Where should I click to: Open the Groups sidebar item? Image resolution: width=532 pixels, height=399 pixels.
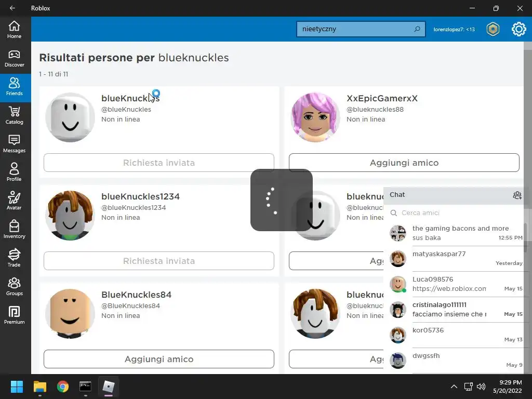tap(14, 287)
